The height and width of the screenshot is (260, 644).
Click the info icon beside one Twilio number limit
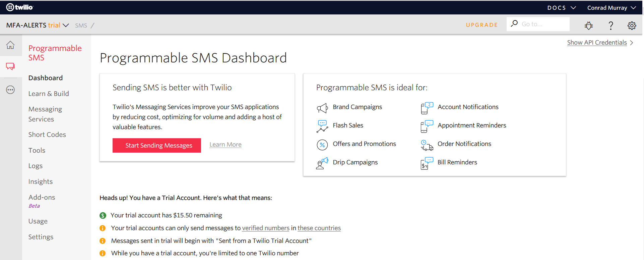(103, 253)
